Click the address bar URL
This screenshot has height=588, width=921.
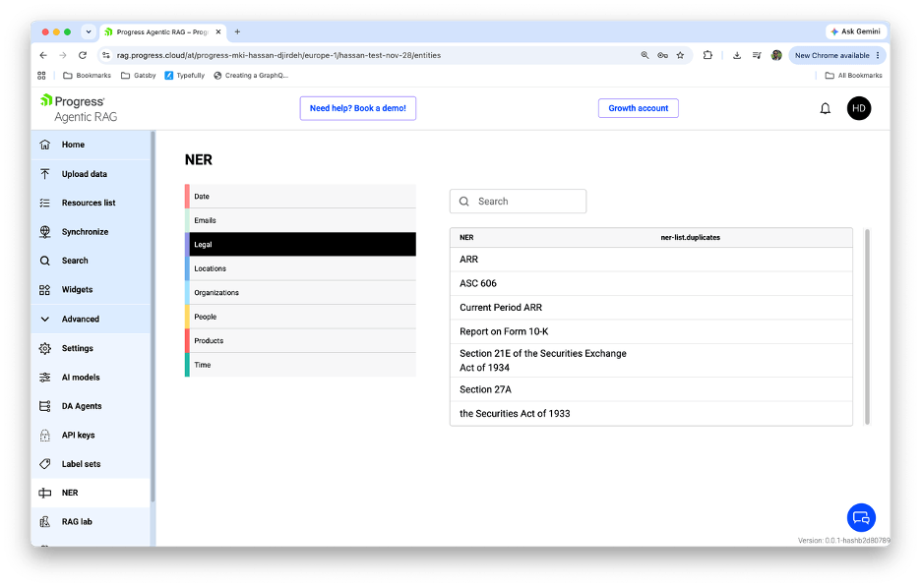coord(278,55)
